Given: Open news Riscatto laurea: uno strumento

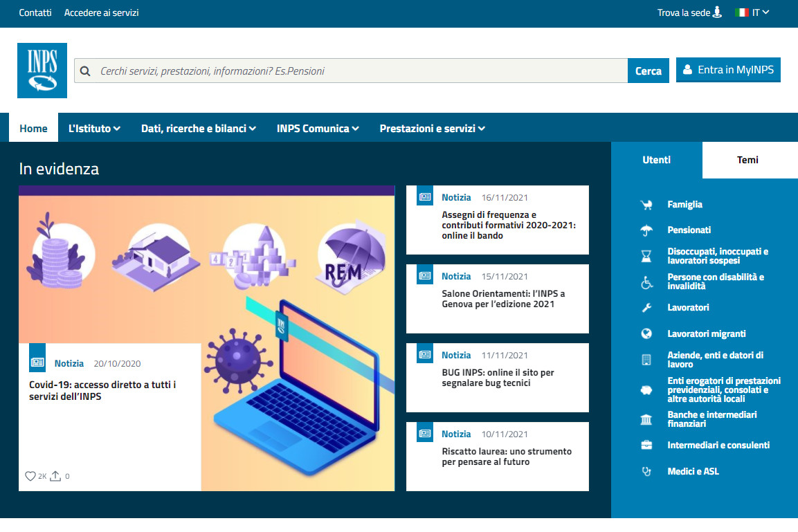Looking at the screenshot, I should tap(507, 456).
